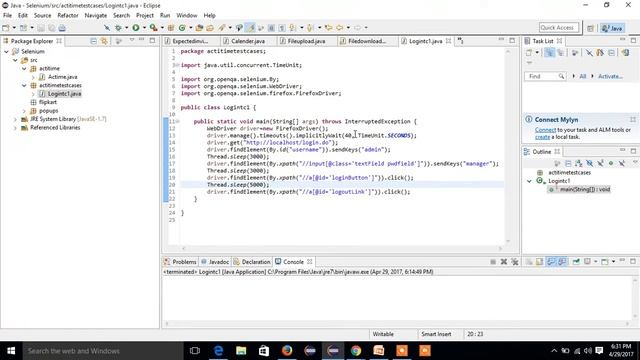Collapse the Selenium project node
This screenshot has width=640, height=360.
click(7, 52)
